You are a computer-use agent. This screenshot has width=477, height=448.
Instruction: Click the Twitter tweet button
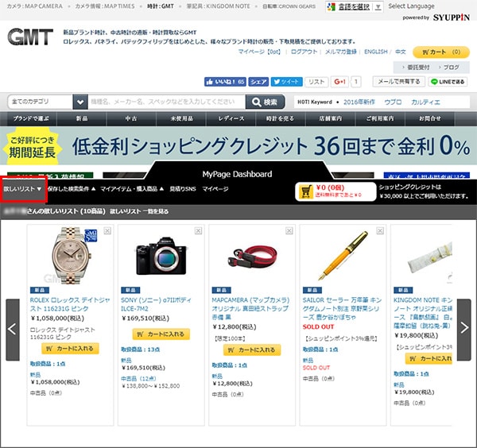click(286, 82)
